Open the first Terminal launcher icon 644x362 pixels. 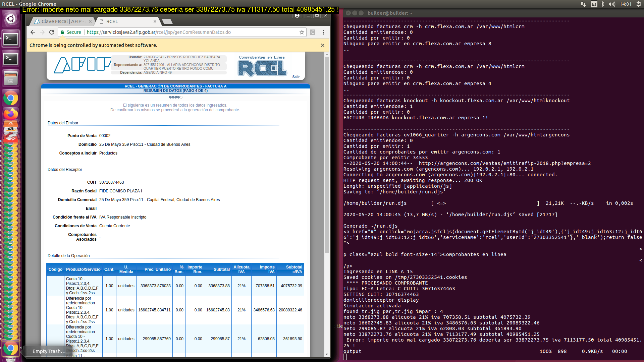click(11, 39)
